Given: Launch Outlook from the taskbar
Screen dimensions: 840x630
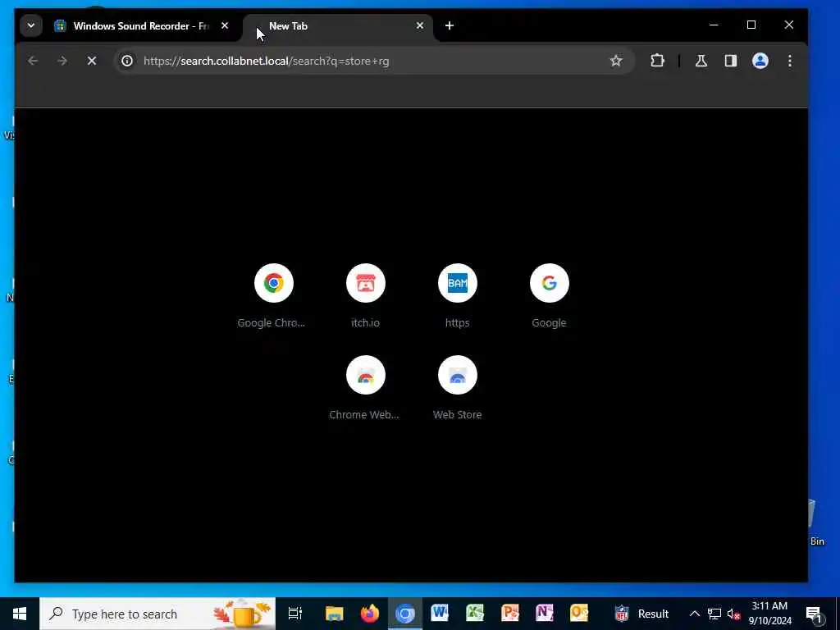Looking at the screenshot, I should coord(579,614).
